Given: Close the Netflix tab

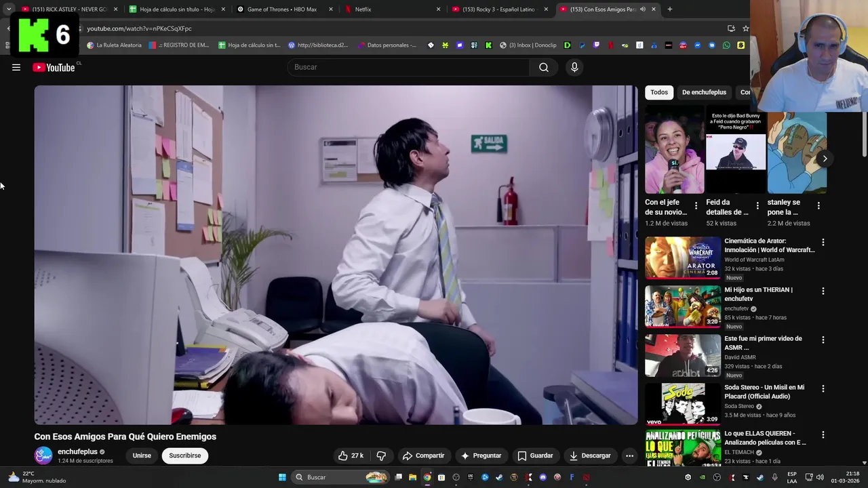Looking at the screenshot, I should pyautogui.click(x=438, y=9).
